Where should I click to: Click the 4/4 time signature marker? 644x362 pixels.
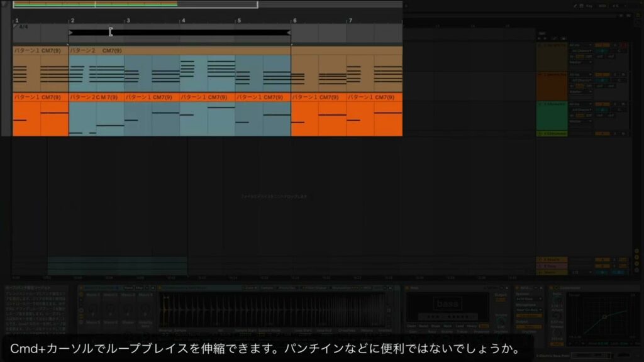23,27
